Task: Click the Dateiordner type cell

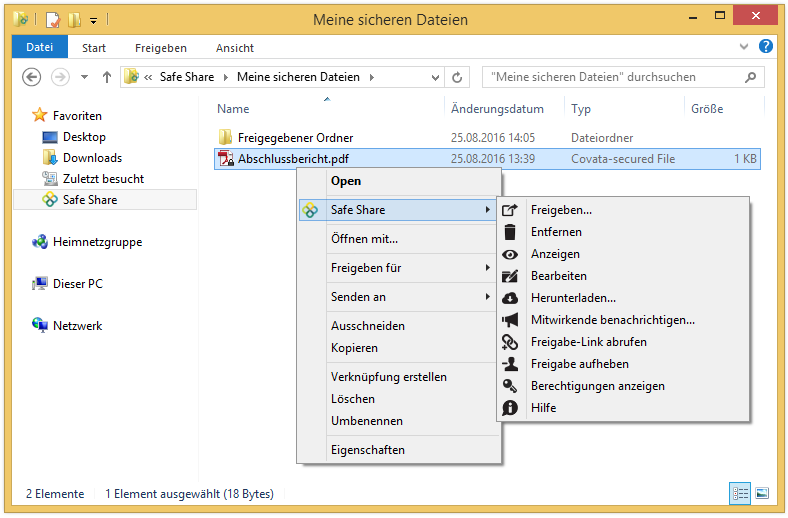Action: [x=602, y=138]
